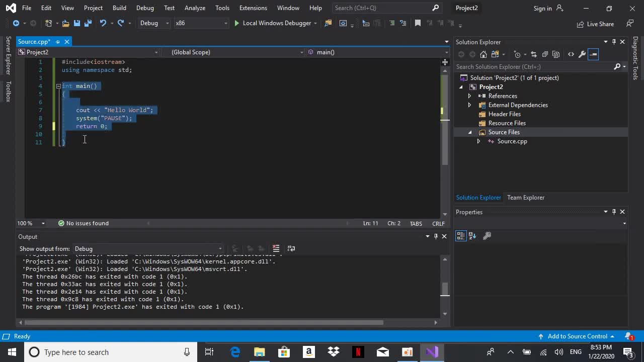Toggle auto hide pin on Solution Explorer
The width and height of the screenshot is (644, 362).
tap(614, 42)
